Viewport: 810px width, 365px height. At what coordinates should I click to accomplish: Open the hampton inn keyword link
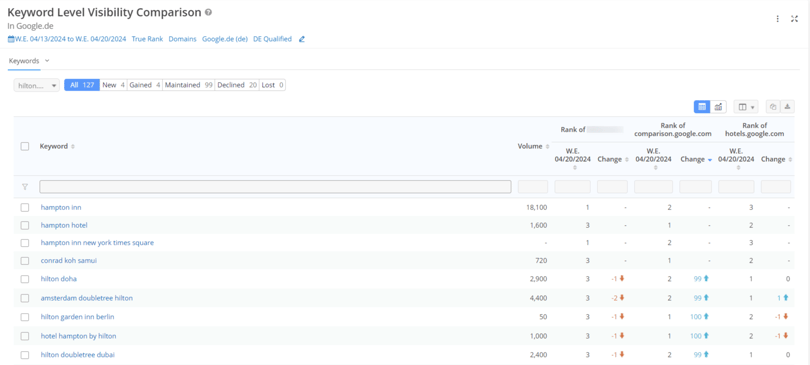61,208
